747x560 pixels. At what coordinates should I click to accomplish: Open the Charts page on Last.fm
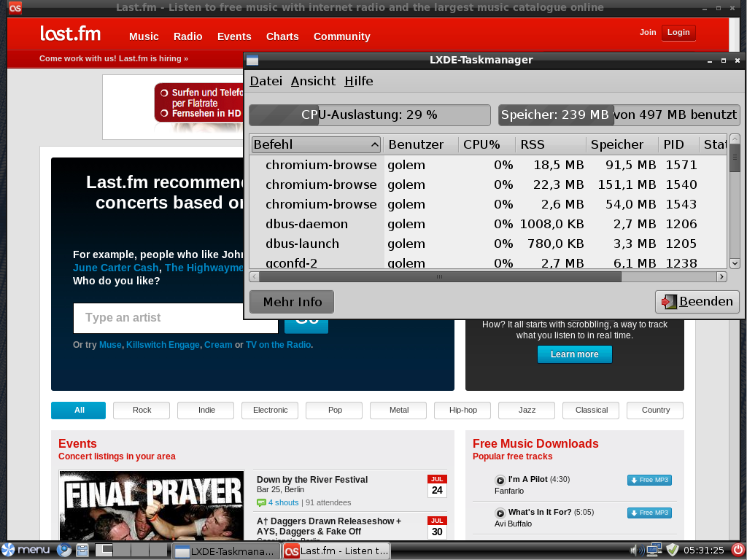click(282, 36)
